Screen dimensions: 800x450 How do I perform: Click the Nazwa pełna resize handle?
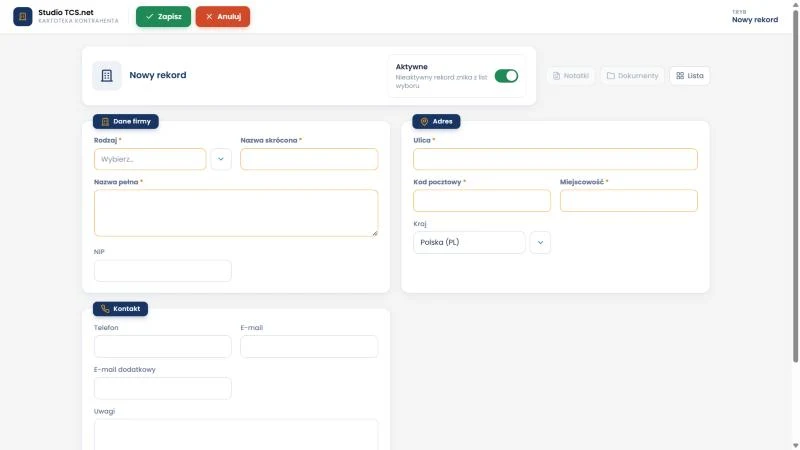pos(375,233)
